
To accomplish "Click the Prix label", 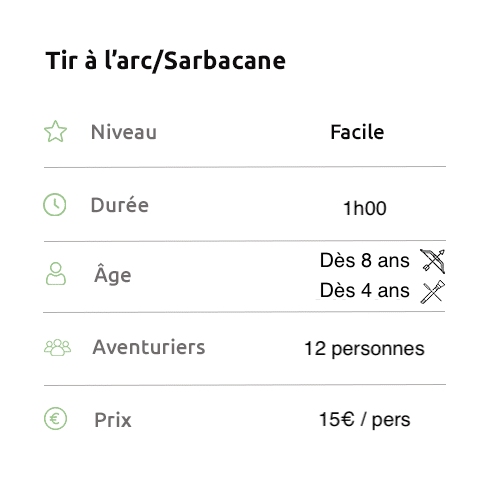I will click(113, 420).
